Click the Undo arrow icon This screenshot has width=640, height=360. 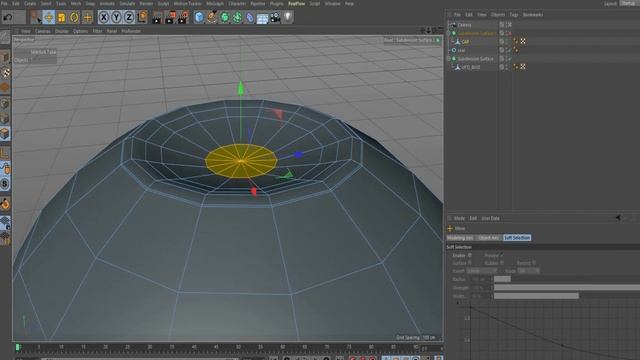7,18
